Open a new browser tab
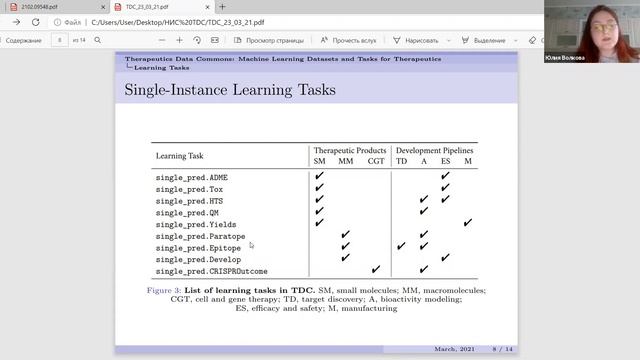Image resolution: width=640 pixels, height=360 pixels. pyautogui.click(x=222, y=7)
